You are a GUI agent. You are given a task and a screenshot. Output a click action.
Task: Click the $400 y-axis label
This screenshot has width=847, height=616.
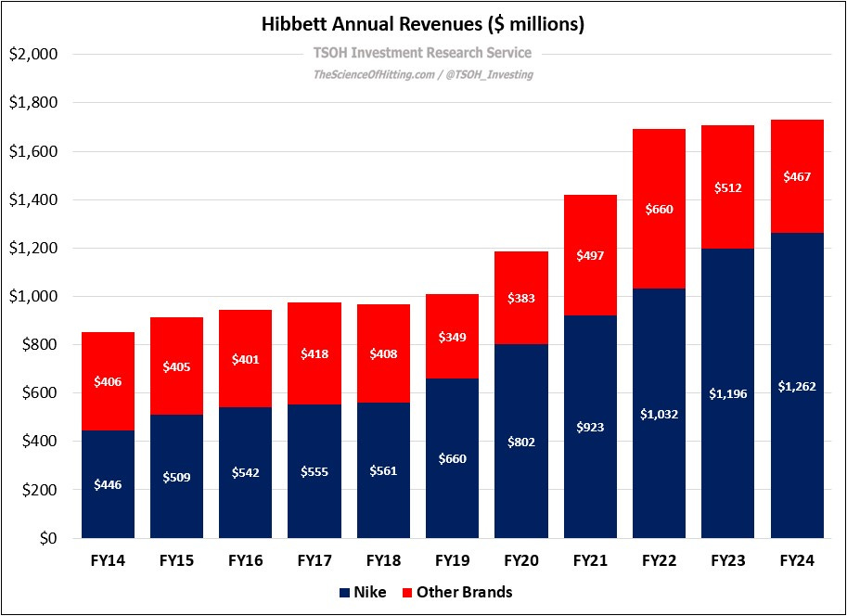[40, 442]
